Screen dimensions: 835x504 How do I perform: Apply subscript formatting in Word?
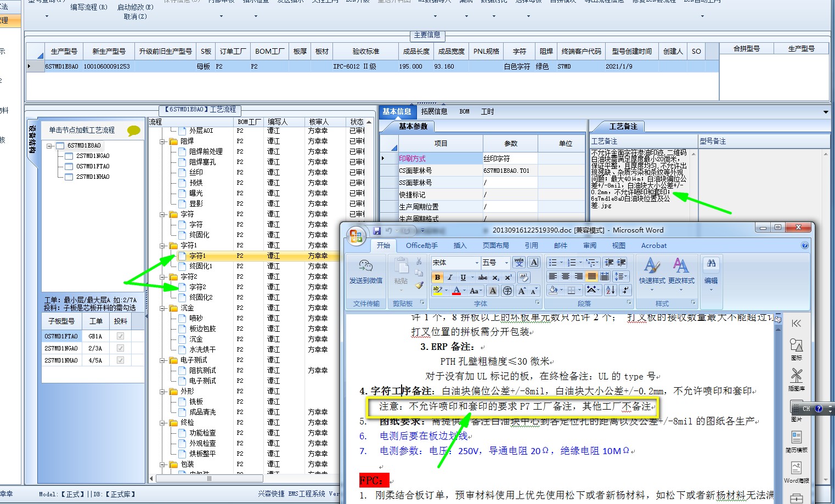[x=495, y=277]
